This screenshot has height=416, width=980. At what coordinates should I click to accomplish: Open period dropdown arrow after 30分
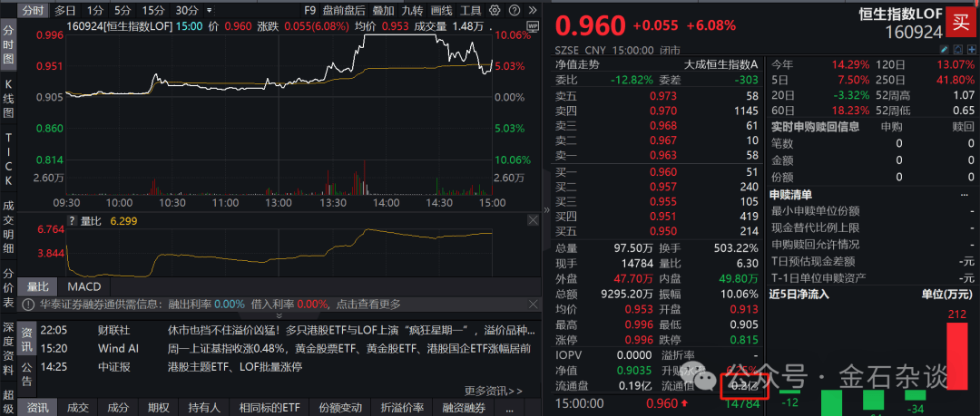point(209,11)
